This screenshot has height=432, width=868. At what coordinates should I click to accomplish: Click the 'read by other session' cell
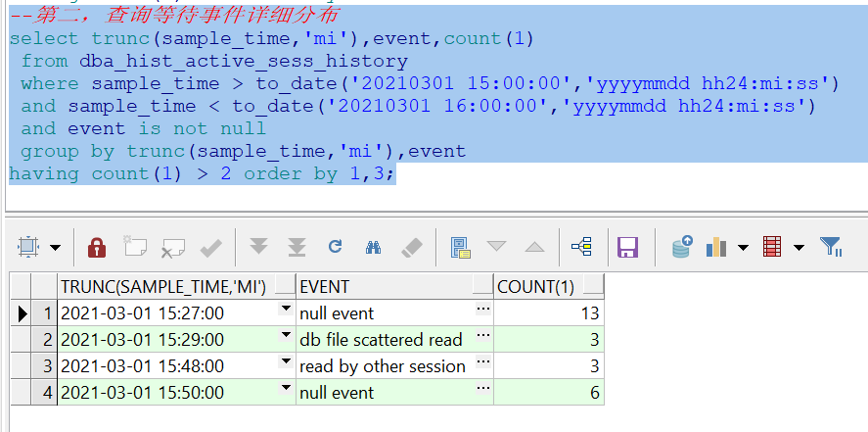click(x=394, y=365)
